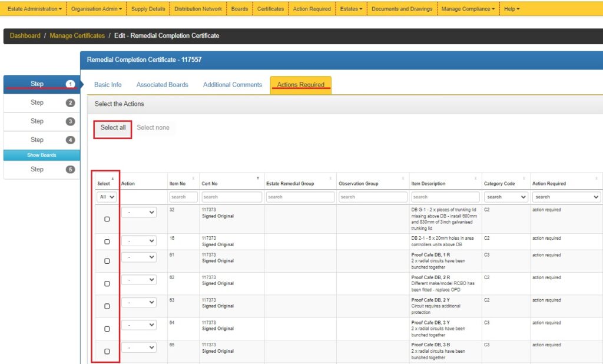Viewport: 603px width, 364px height.
Task: Switch to the Associated Boards tab
Action: (162, 85)
